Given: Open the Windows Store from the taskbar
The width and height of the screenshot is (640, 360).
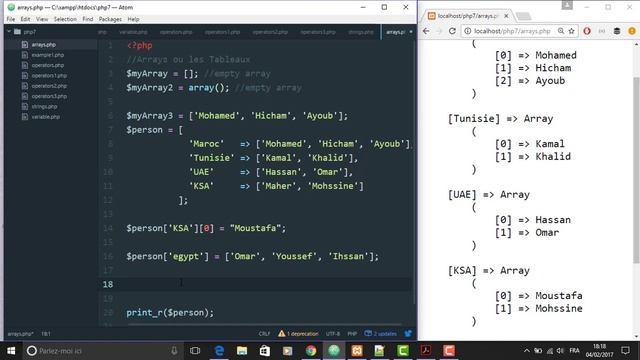Looking at the screenshot, I should point(265,351).
